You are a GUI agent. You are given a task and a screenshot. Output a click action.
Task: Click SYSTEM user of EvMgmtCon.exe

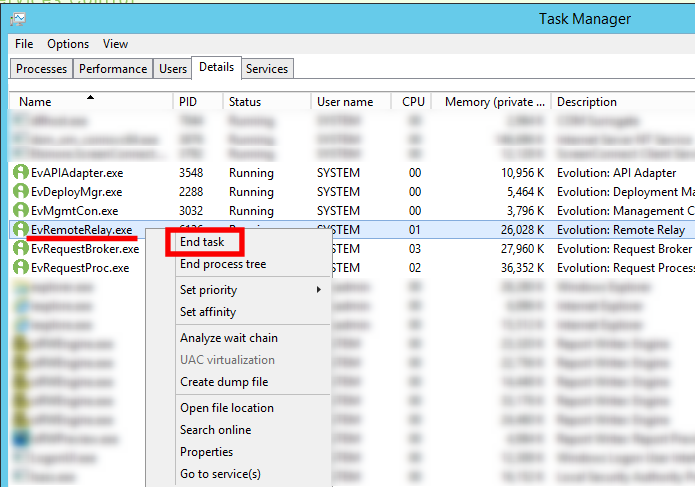click(x=338, y=211)
